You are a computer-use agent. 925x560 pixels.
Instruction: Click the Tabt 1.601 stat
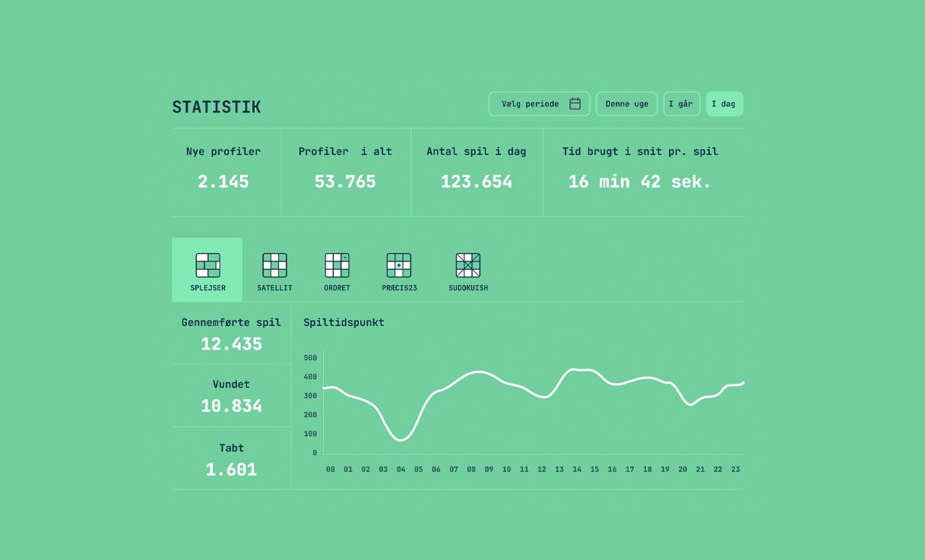click(x=231, y=458)
